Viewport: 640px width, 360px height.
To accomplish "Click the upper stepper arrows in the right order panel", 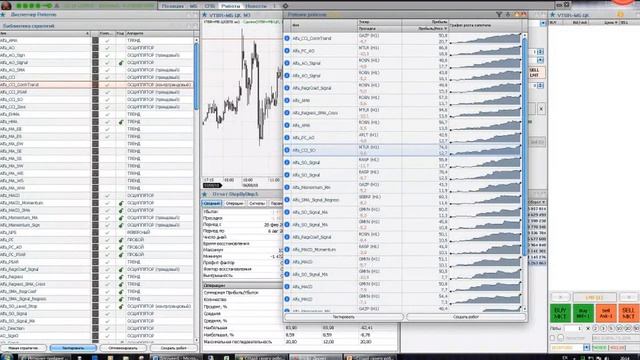I will click(540, 52).
